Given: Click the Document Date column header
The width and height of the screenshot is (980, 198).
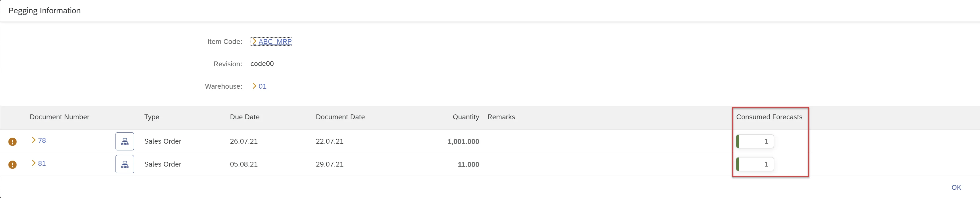Looking at the screenshot, I should coord(340,117).
